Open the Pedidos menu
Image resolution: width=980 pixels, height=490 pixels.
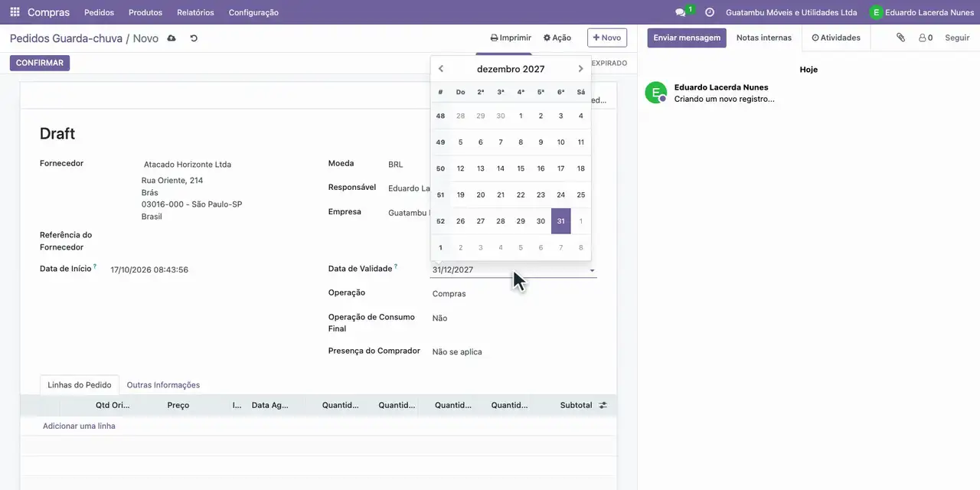[x=99, y=12]
